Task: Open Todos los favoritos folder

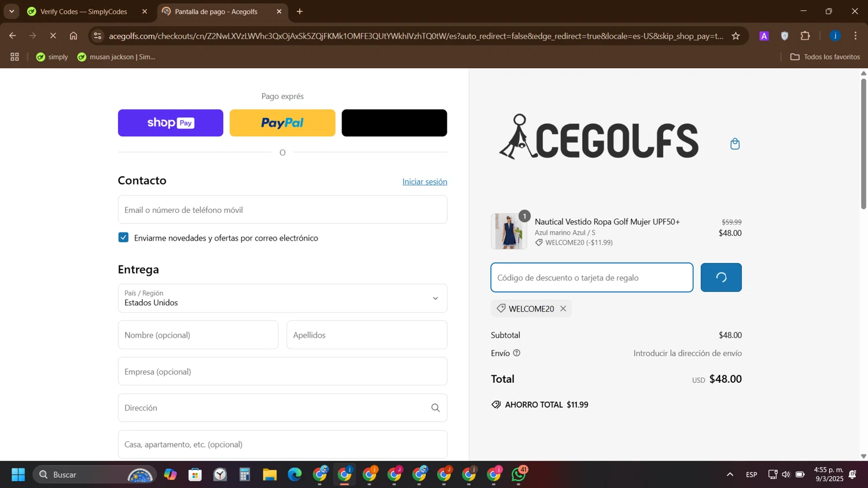Action: tap(825, 57)
